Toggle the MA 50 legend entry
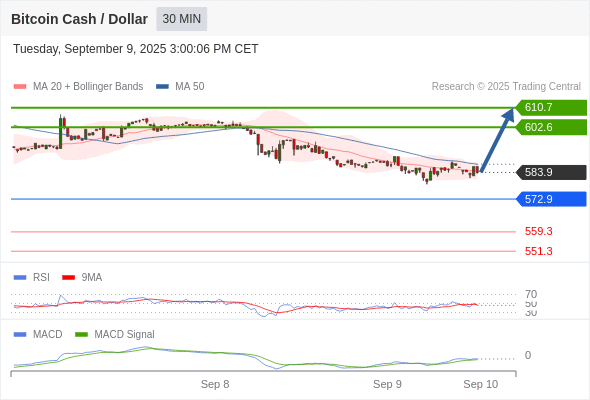 pyautogui.click(x=180, y=87)
